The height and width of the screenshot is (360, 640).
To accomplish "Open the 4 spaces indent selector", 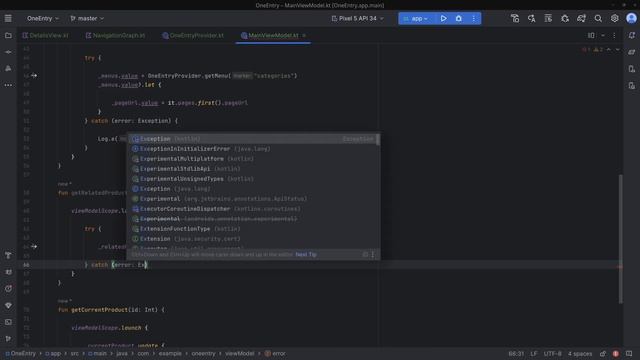I will click(580, 353).
